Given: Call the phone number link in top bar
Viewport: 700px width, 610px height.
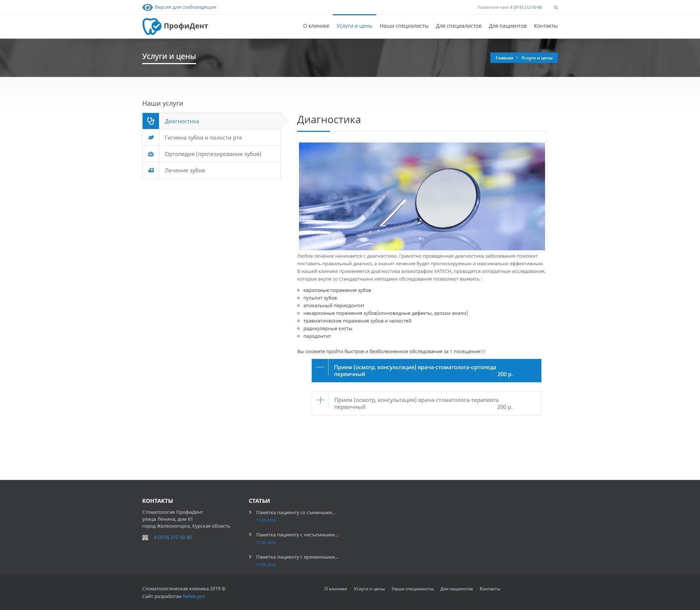Looking at the screenshot, I should pos(526,7).
